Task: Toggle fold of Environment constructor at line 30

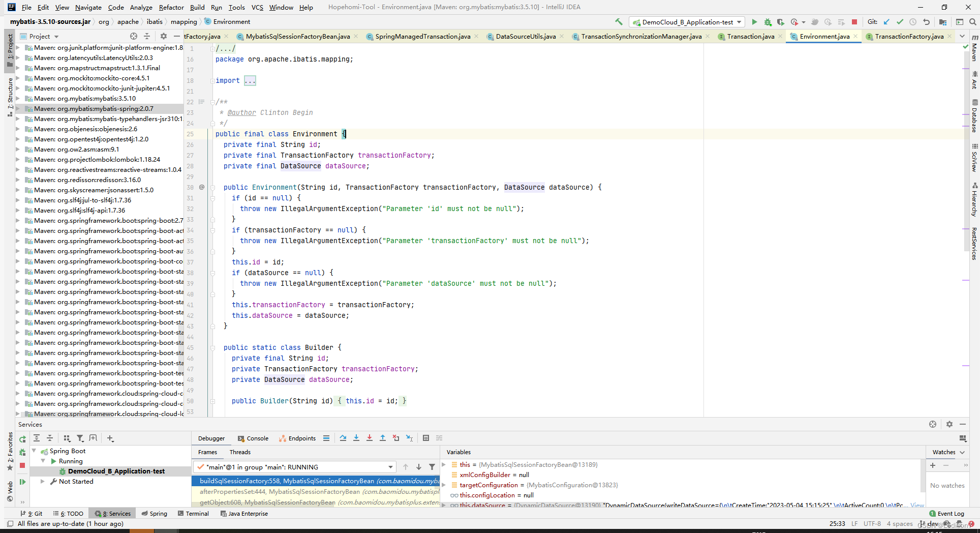Action: click(x=212, y=188)
